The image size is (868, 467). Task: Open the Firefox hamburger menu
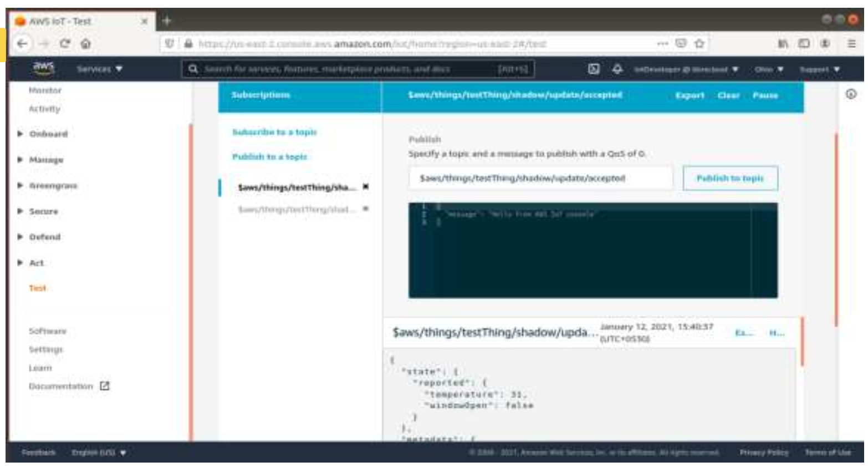851,43
